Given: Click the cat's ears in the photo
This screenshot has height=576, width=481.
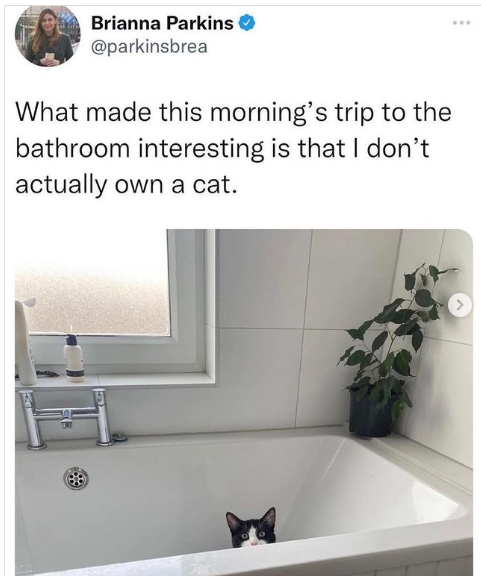Looking at the screenshot, I should (x=251, y=517).
